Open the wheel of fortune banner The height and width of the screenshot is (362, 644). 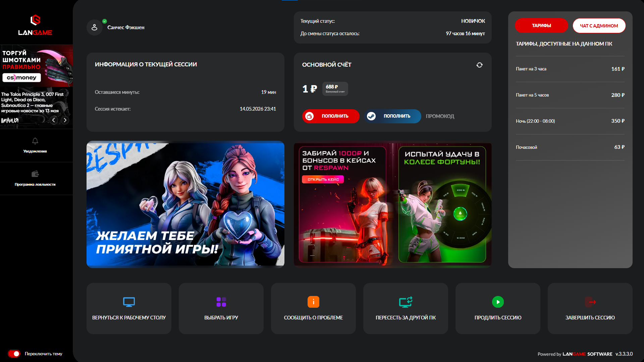[x=442, y=204]
